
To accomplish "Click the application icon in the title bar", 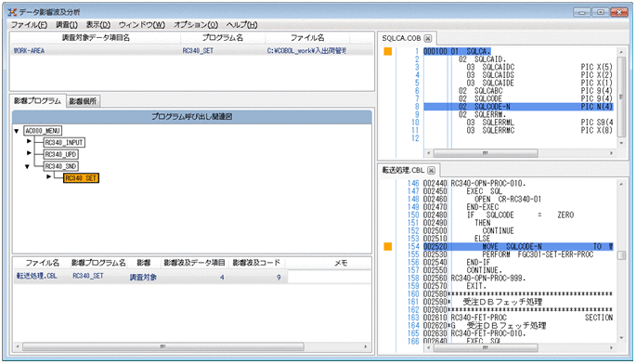I will tap(12, 12).
